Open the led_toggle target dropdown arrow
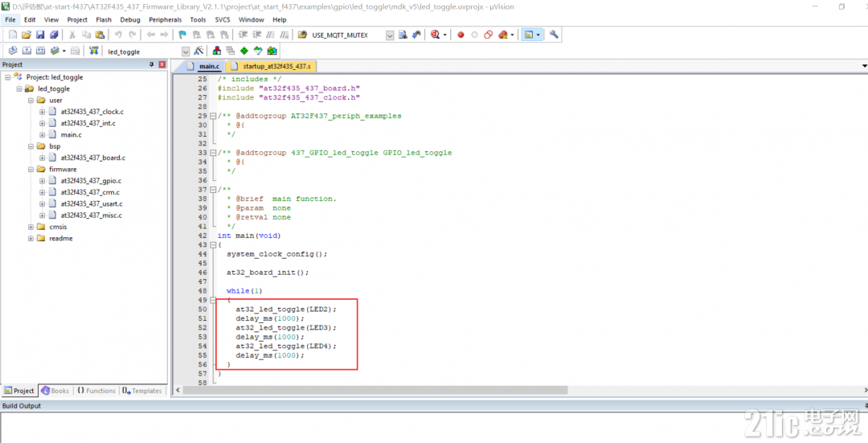The image size is (868, 443). click(x=186, y=51)
